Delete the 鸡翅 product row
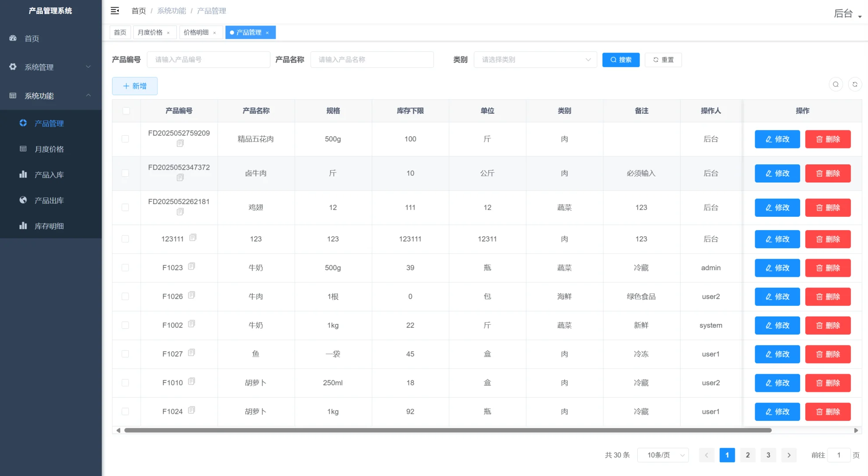 827,208
